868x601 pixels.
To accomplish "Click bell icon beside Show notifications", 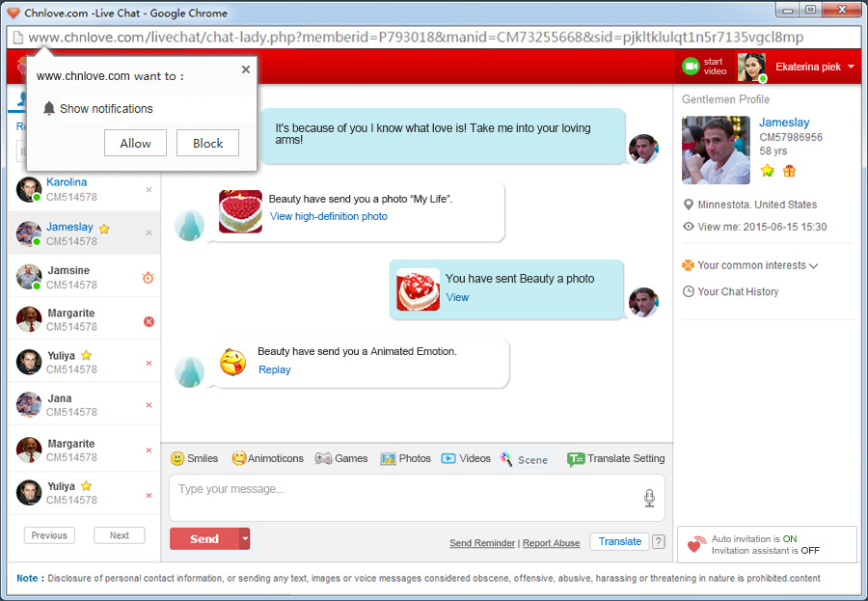I will (x=49, y=108).
